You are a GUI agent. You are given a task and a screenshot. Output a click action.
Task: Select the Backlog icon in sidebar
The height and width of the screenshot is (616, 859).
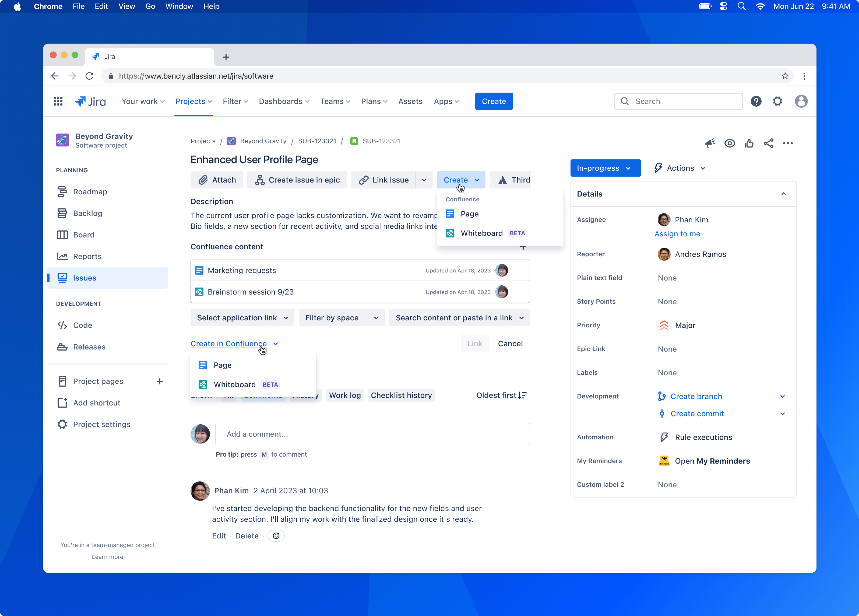[62, 213]
